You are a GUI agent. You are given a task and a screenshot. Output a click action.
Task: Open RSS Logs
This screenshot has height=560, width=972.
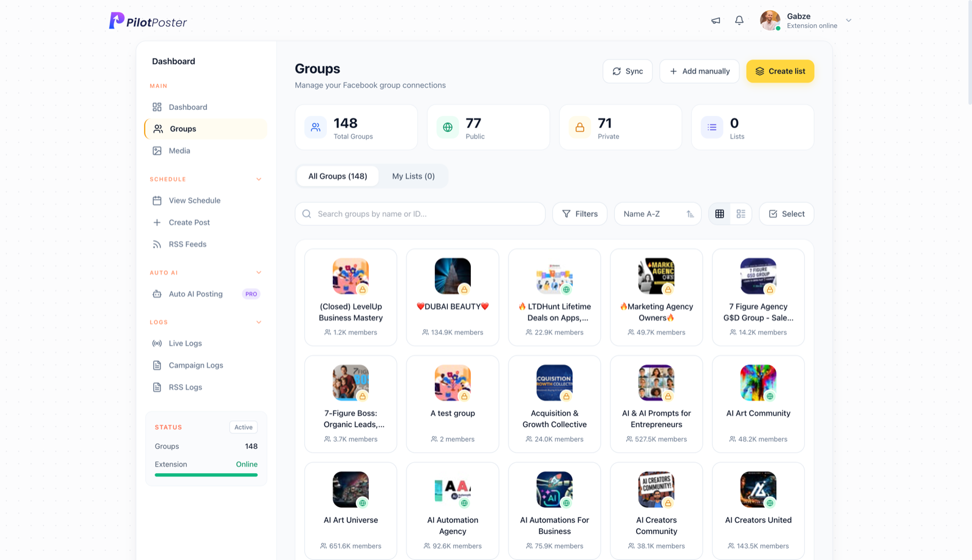[x=205, y=387]
